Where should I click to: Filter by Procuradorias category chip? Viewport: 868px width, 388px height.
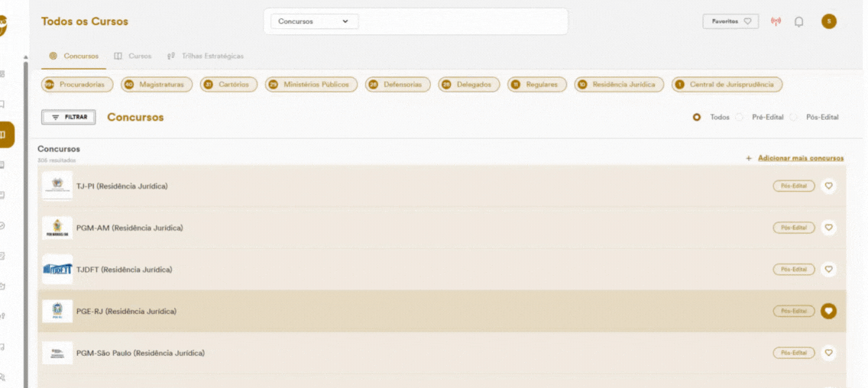pos(77,85)
